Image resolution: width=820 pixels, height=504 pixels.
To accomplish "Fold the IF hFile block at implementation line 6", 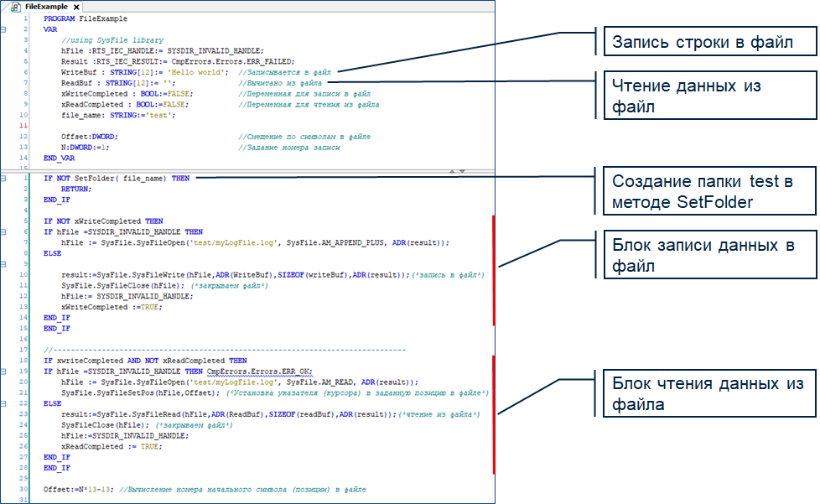I will (5, 231).
